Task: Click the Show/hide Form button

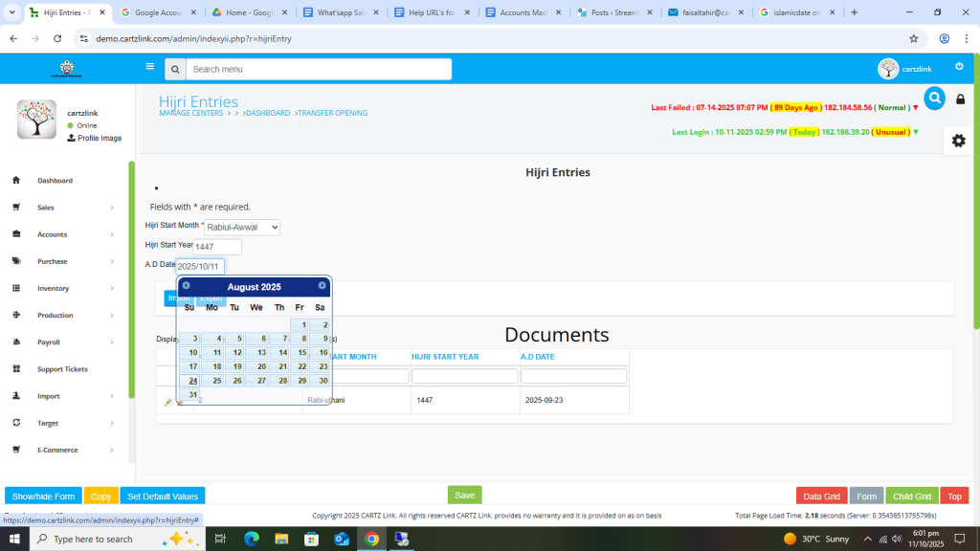Action: [x=43, y=496]
